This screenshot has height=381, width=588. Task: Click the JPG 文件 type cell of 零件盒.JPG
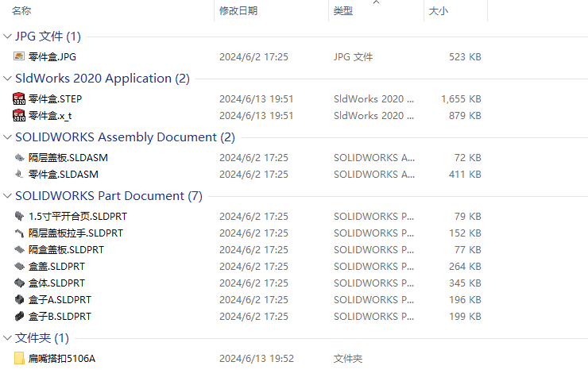354,56
